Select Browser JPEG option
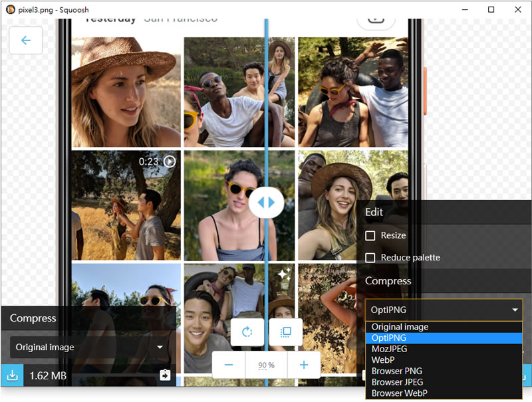The width and height of the screenshot is (532, 402). click(x=397, y=382)
